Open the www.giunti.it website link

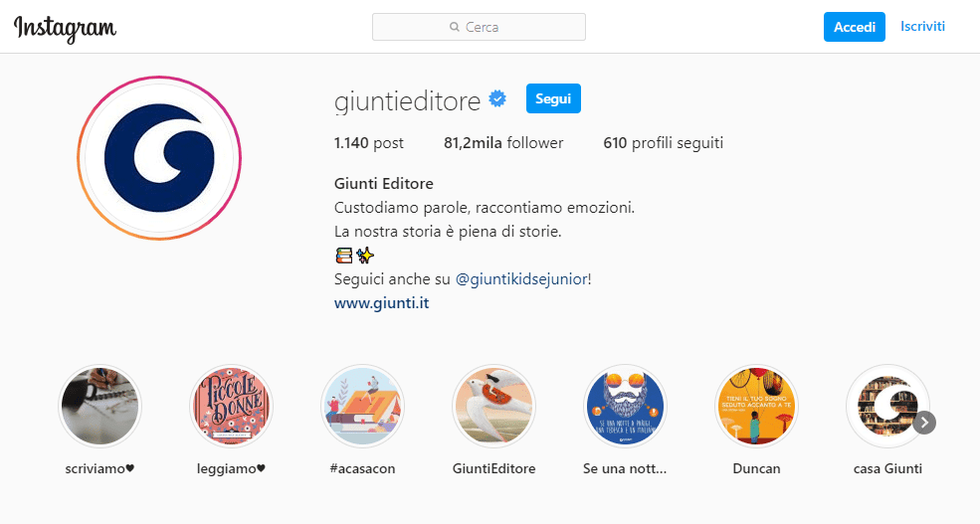coord(381,303)
